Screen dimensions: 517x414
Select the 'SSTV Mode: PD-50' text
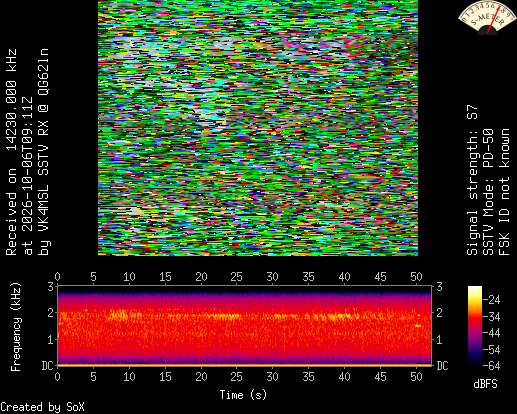coord(488,192)
